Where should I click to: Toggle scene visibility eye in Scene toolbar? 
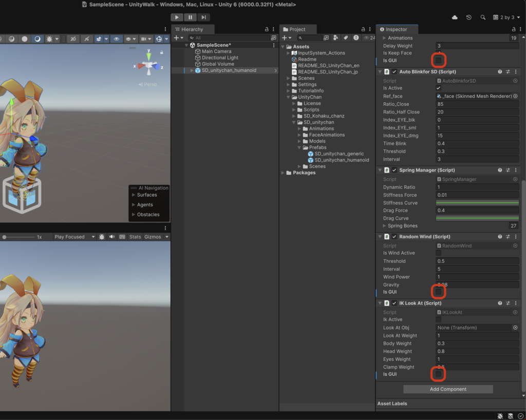click(x=117, y=39)
